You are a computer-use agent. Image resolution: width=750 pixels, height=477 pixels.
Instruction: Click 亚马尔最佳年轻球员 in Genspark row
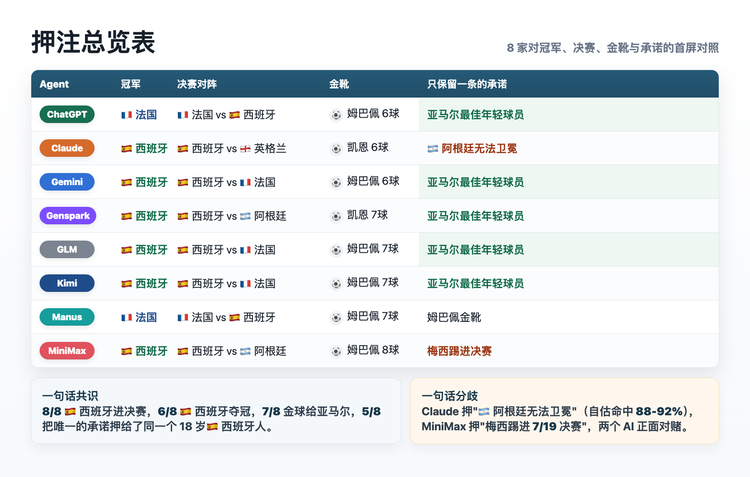(x=475, y=216)
